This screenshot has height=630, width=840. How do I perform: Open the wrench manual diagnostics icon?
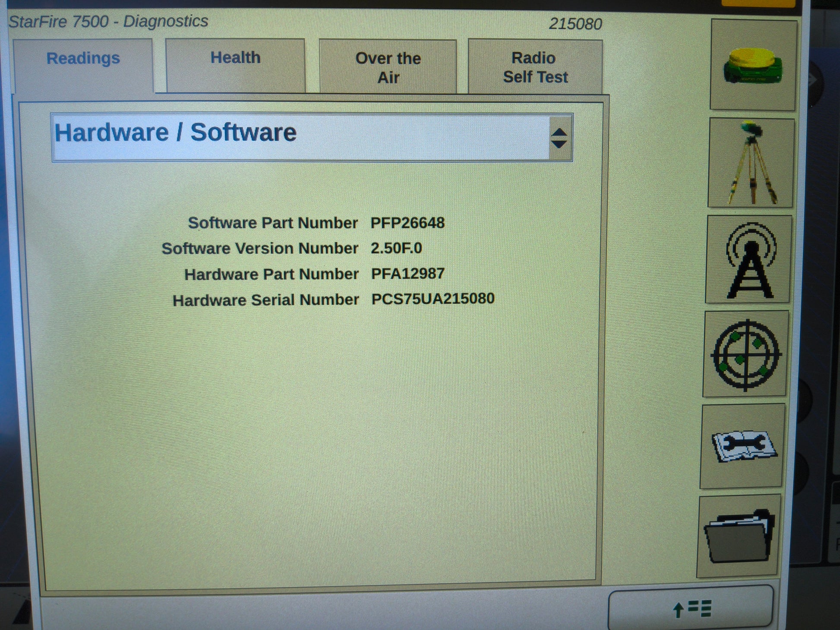tap(743, 446)
